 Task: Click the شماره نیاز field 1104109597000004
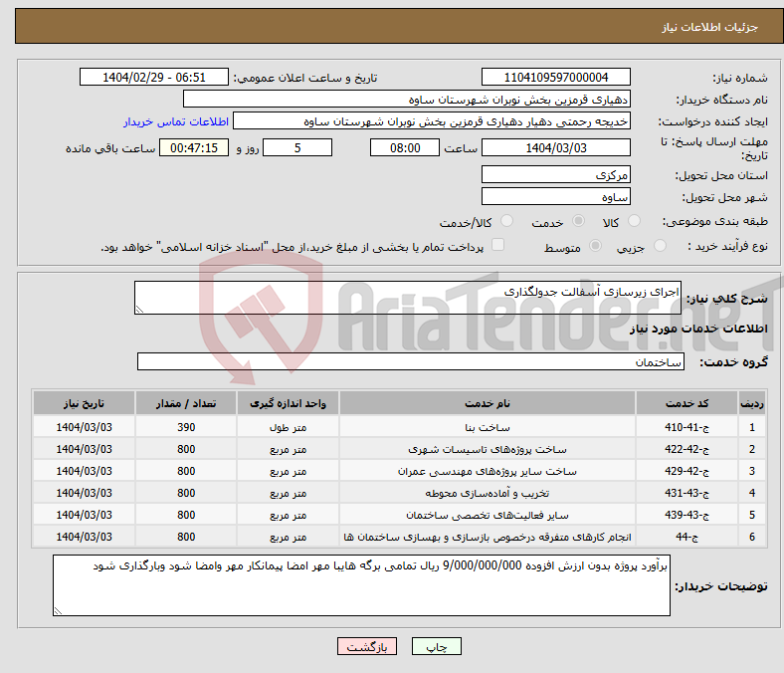(555, 77)
